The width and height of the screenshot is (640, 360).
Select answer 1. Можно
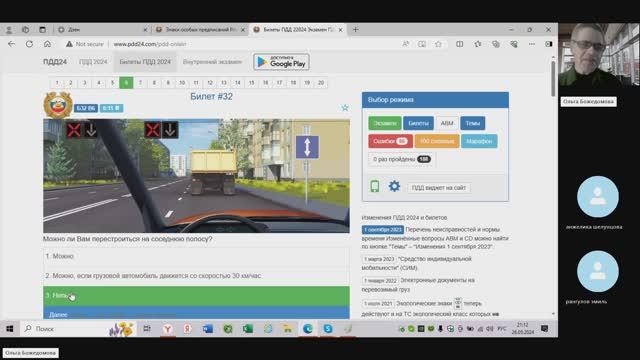(196, 256)
